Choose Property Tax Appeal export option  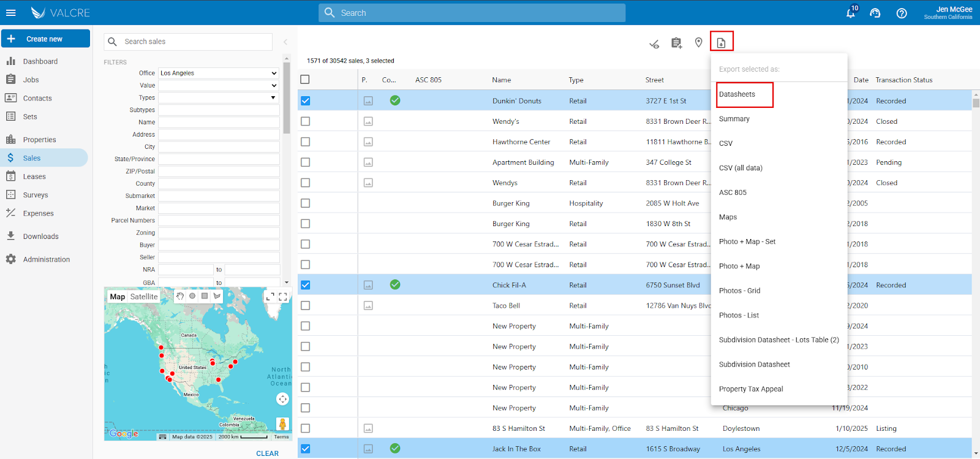click(x=751, y=389)
